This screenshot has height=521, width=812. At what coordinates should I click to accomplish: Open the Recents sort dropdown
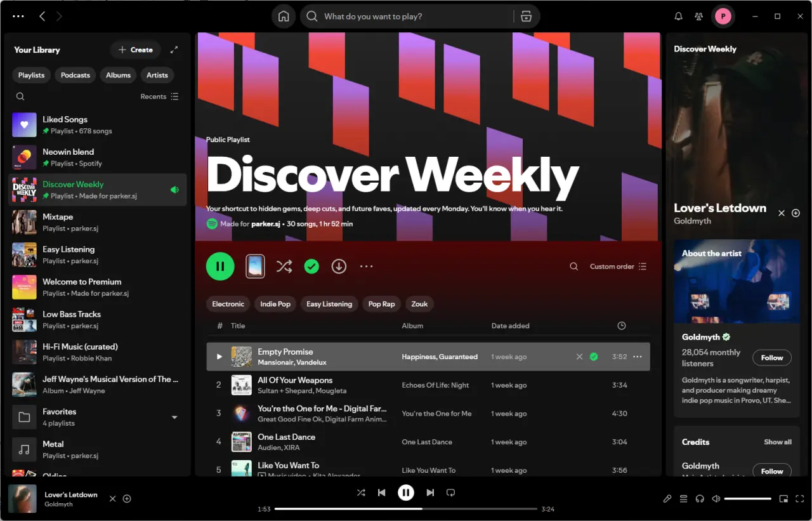tap(159, 96)
